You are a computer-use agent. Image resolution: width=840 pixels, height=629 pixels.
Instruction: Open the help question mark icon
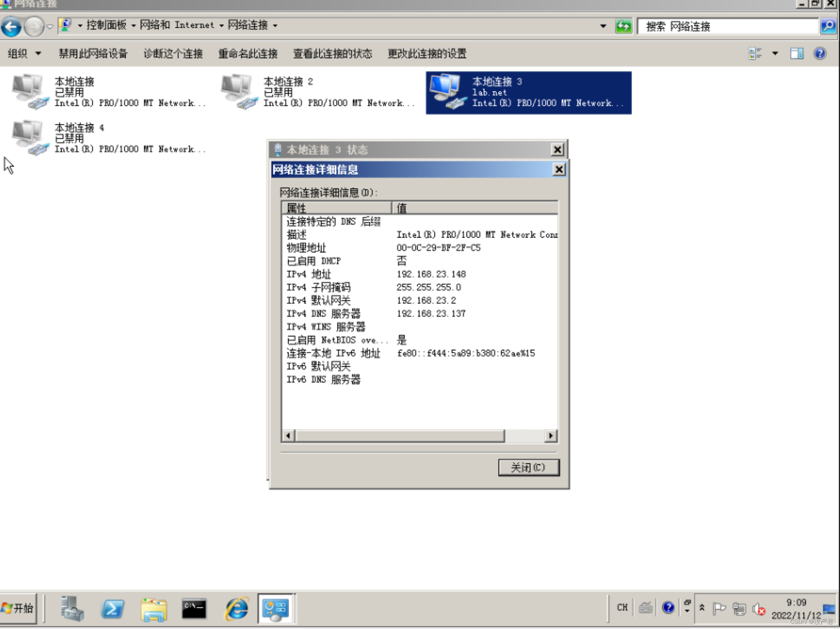pos(820,53)
